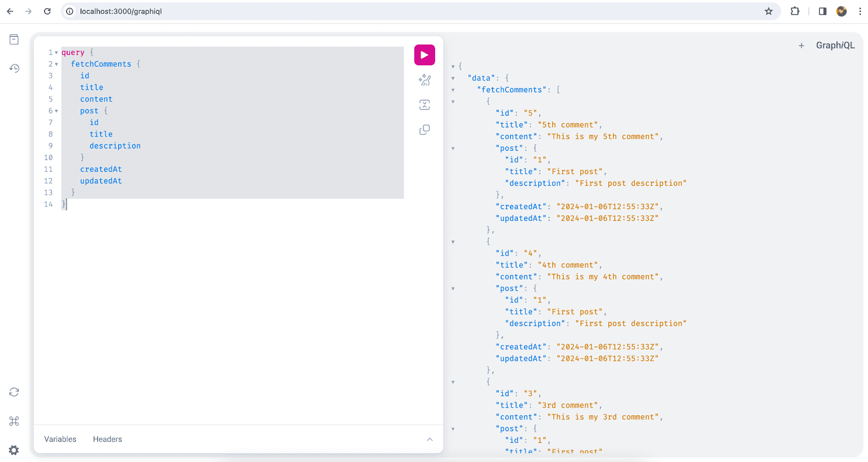Open the browser extensions menu
Viewport: 868px width, 462px height.
(795, 11)
